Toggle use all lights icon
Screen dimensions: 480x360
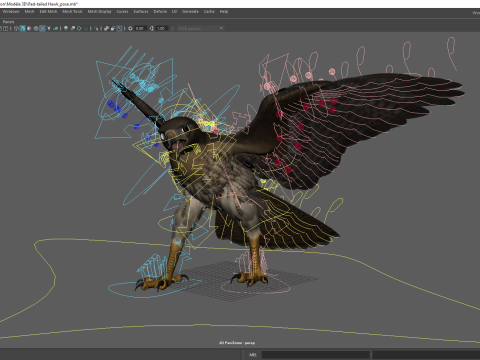click(49, 28)
